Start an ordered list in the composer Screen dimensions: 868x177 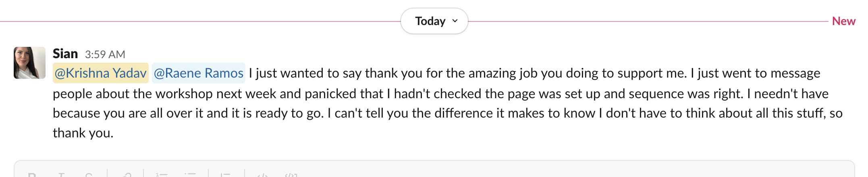162,175
